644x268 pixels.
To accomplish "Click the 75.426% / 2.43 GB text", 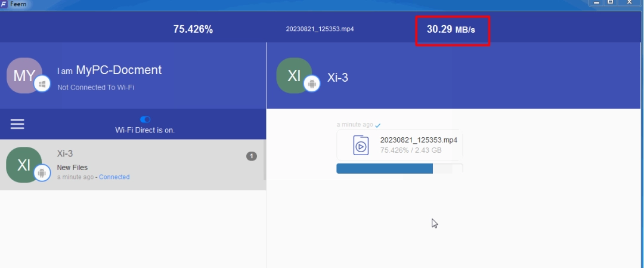I will point(411,150).
